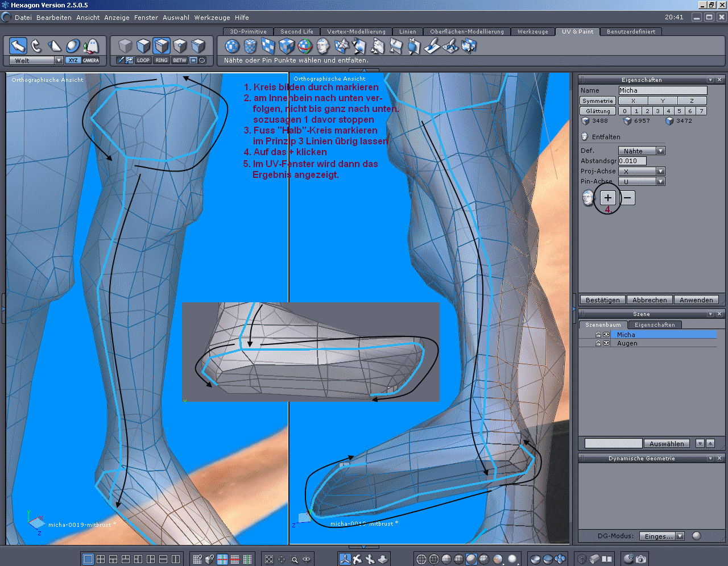Toggle the lock icon of Micha
728x566 pixels.
[598, 335]
